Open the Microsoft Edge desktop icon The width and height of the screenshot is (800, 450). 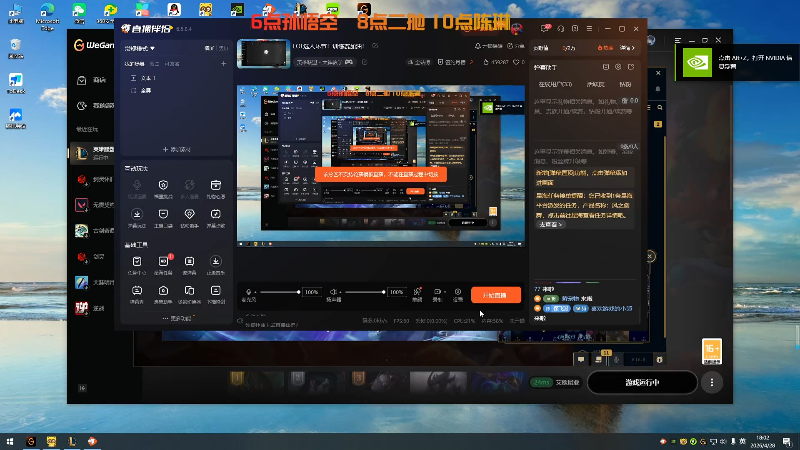(x=47, y=16)
